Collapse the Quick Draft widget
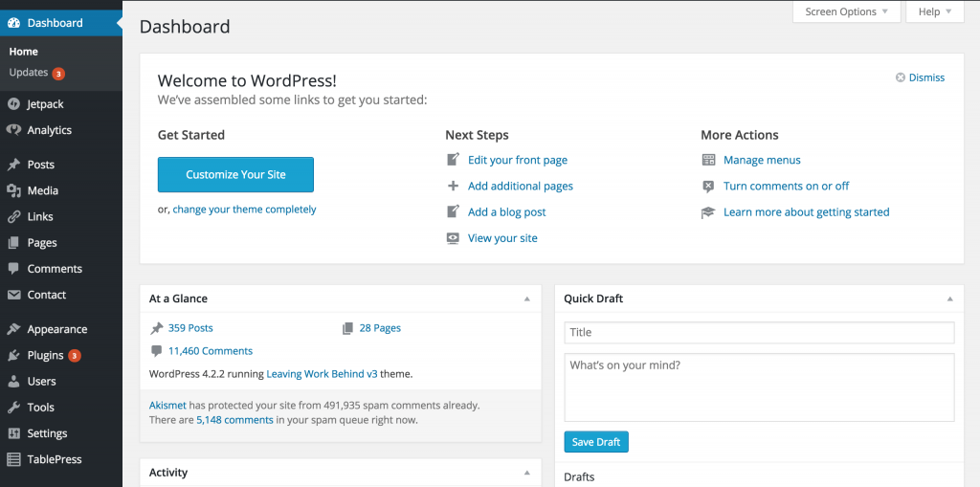 point(950,299)
